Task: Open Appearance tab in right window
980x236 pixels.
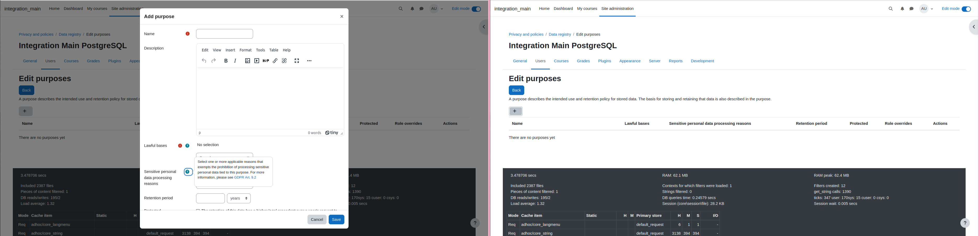Action: 630,61
